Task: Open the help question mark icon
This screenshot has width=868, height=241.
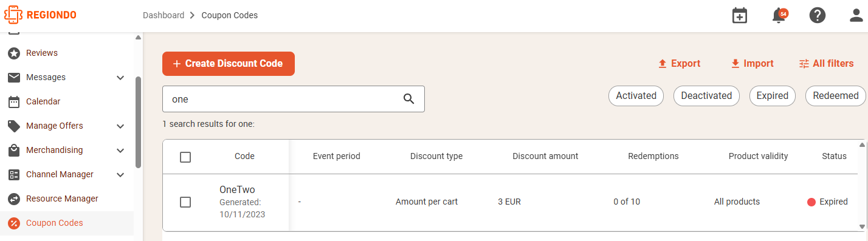Action: pos(818,16)
